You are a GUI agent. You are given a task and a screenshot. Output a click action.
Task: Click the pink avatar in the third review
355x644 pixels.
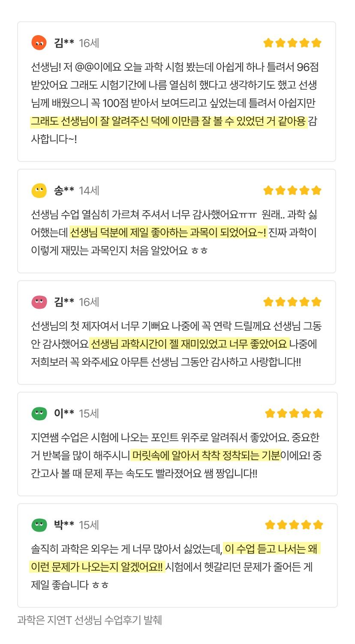(39, 302)
